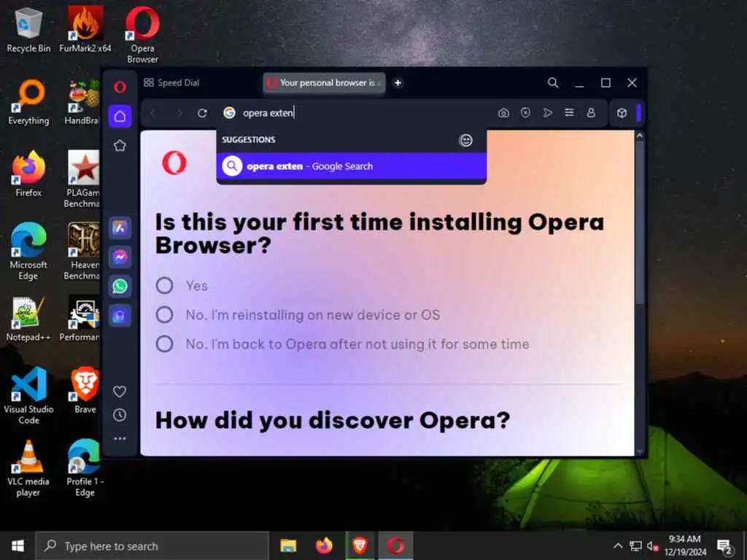The image size is (747, 560).
Task: Open the Player headphones icon in sidebar
Action: pos(120,315)
